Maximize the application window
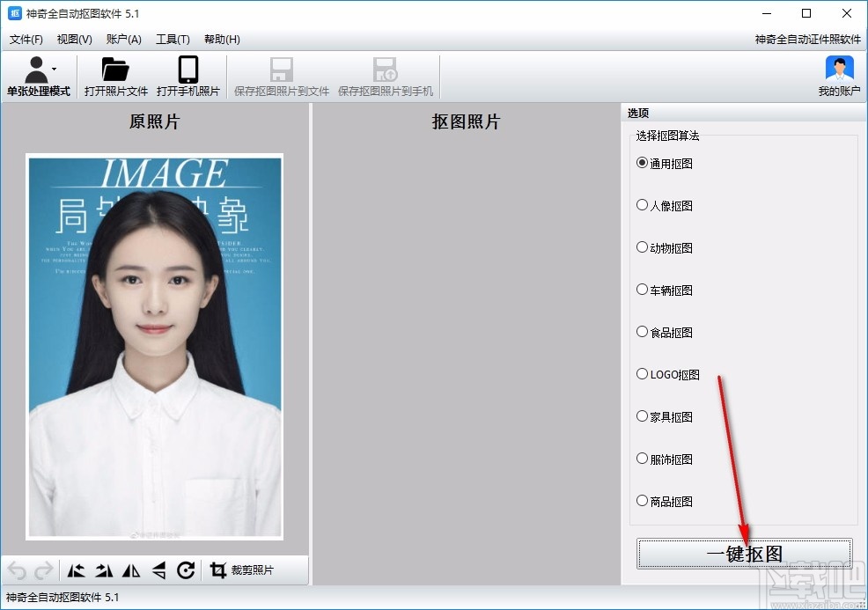 806,13
